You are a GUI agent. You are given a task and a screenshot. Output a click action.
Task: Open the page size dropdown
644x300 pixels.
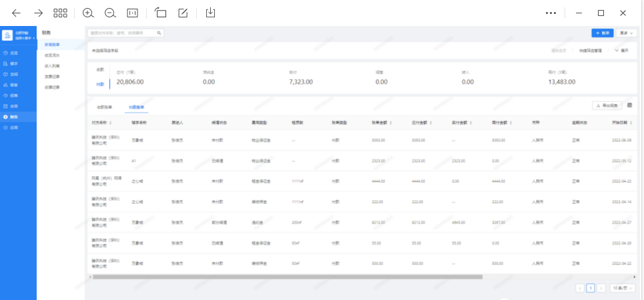pos(623,288)
